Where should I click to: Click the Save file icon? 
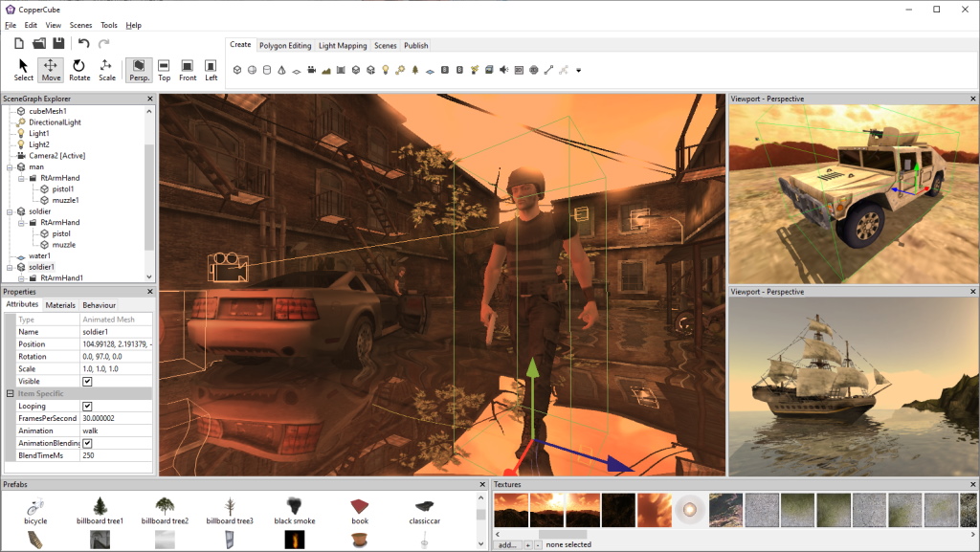(x=58, y=43)
